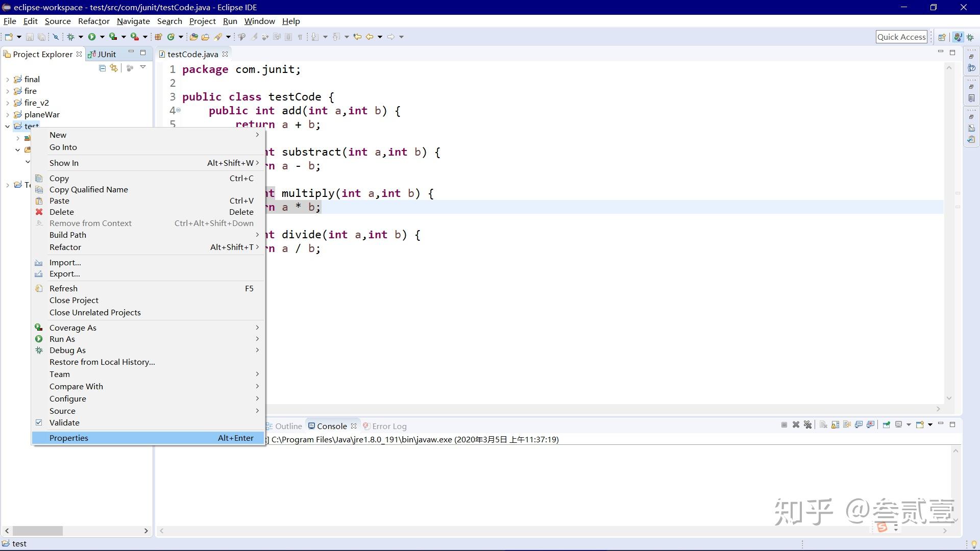Toggle the Validate checkbox in context menu
Screen dimensions: 980x551
(39, 422)
